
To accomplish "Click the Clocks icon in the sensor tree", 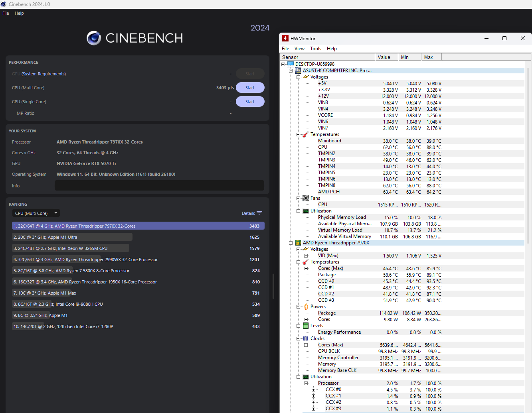I will click(306, 338).
